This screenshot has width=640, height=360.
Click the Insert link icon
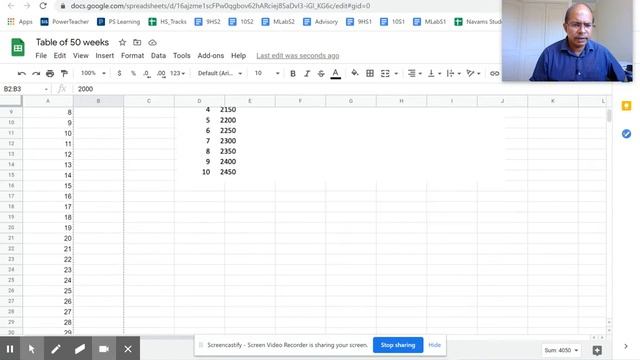[494, 73]
